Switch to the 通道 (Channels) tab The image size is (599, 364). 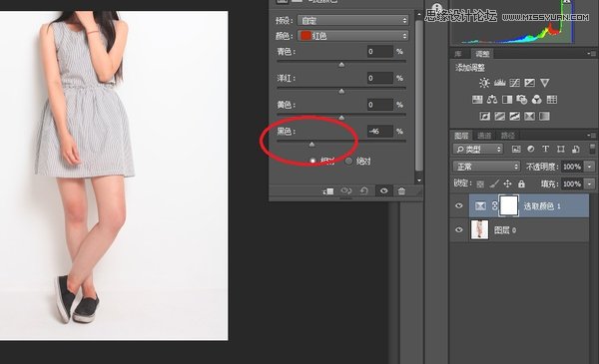484,136
